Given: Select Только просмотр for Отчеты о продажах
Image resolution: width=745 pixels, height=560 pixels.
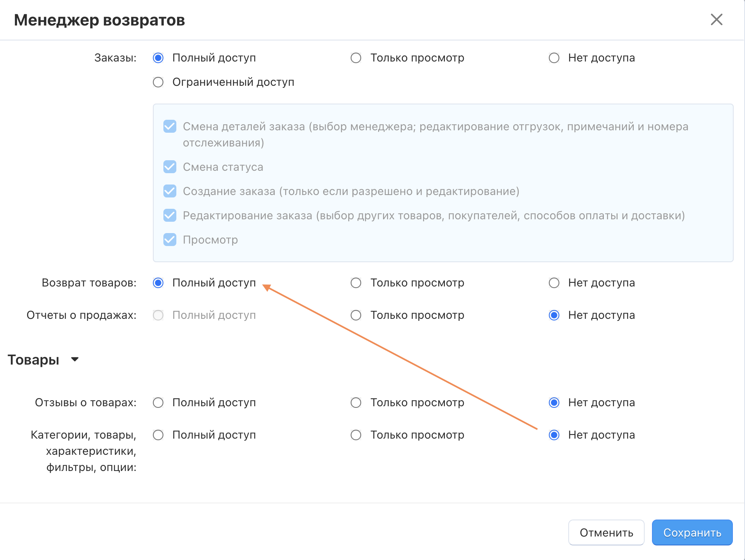Looking at the screenshot, I should tap(356, 315).
